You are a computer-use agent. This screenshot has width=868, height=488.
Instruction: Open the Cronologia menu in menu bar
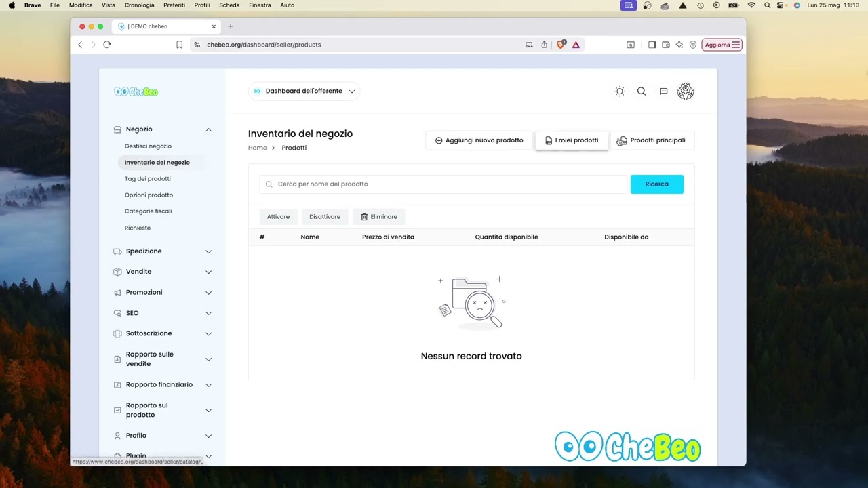click(140, 5)
